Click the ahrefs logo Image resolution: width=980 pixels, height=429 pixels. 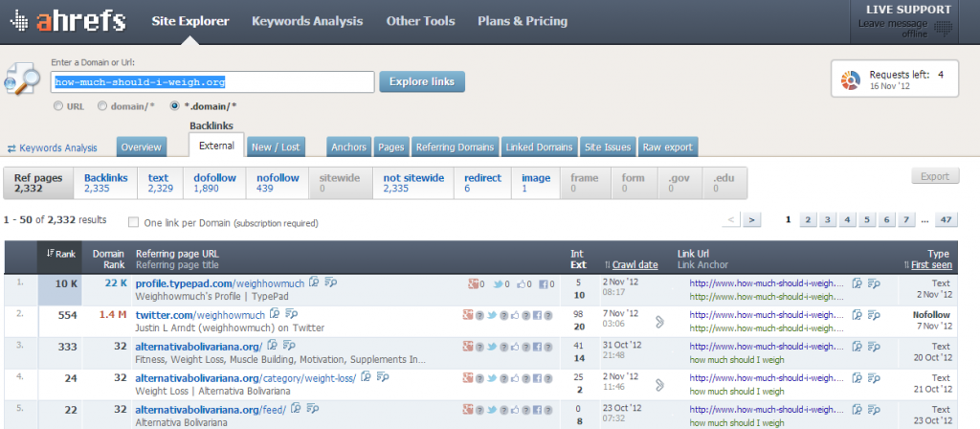(68, 21)
